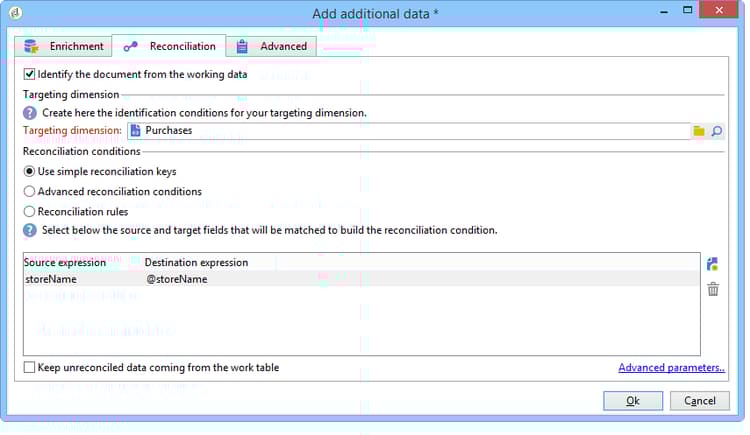Open the Advanced tab
This screenshot has height=435, width=750.
pyautogui.click(x=271, y=46)
